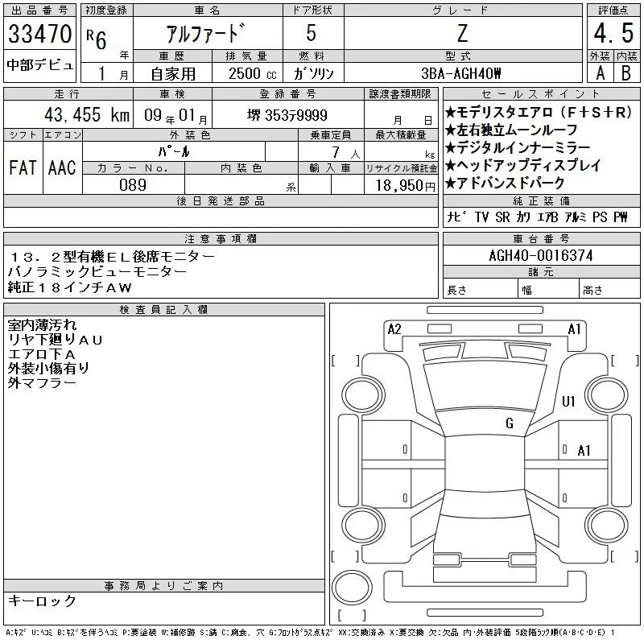Image resolution: width=644 pixels, height=644 pixels.
Task: Select the エアB airbag equipment code
Action: 547,217
